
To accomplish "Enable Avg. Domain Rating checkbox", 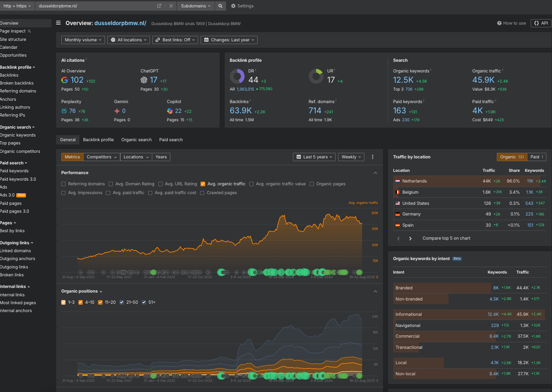I will pyautogui.click(x=110, y=184).
